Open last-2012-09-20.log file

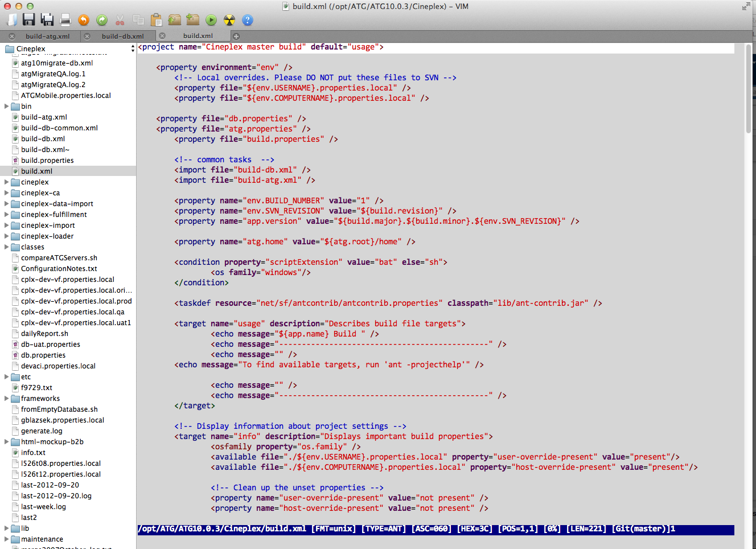pyautogui.click(x=56, y=496)
